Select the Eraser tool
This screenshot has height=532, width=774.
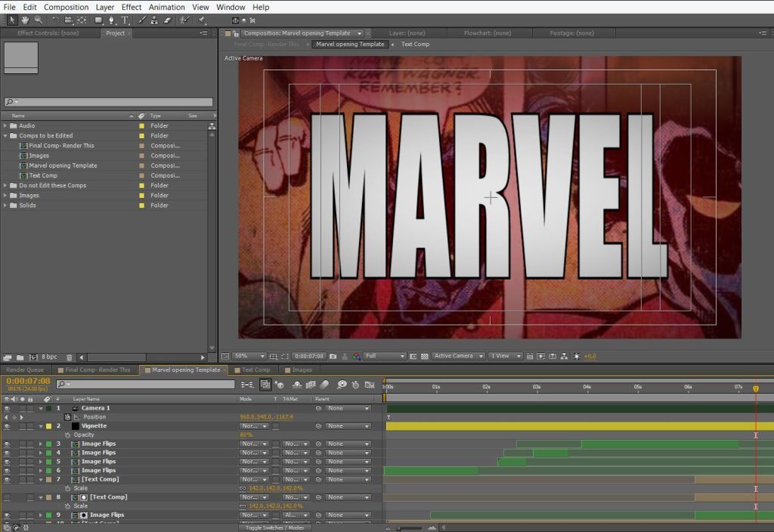[x=167, y=20]
